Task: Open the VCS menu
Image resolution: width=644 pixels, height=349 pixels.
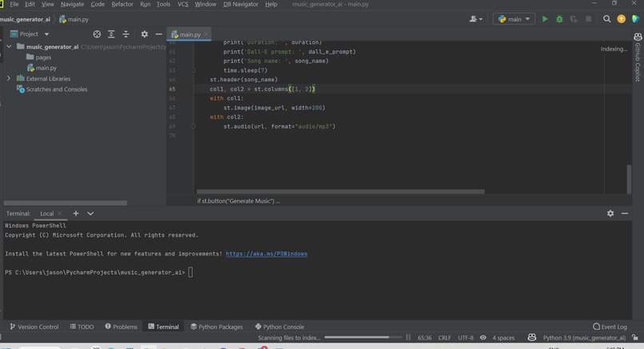Action: click(183, 4)
